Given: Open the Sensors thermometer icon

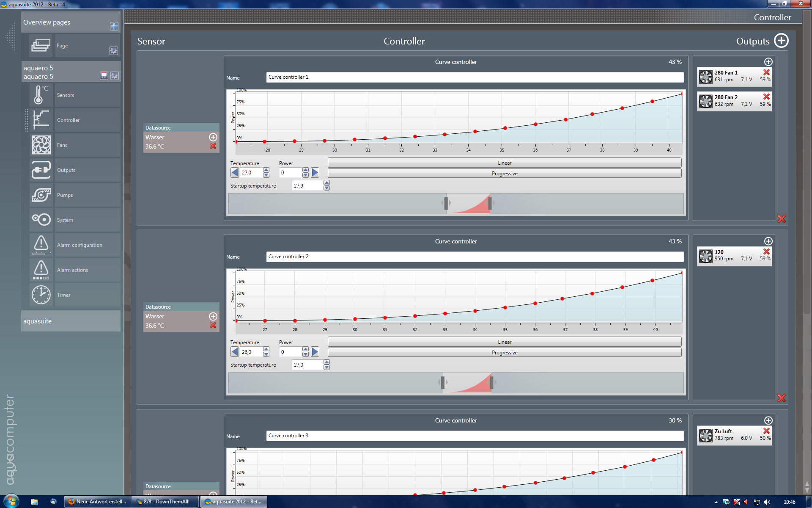Looking at the screenshot, I should coord(41,95).
